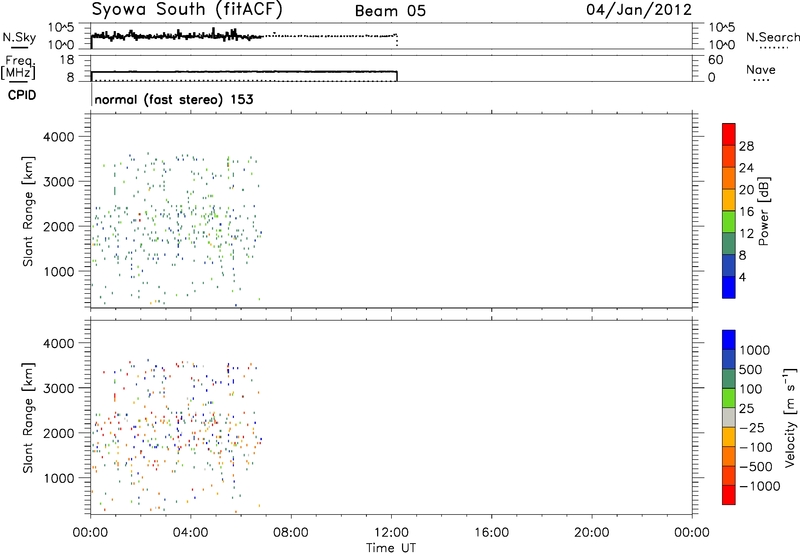Image resolution: width=800 pixels, height=554 pixels.
Task: Select the 'Beam 05' label
Action: click(x=390, y=11)
